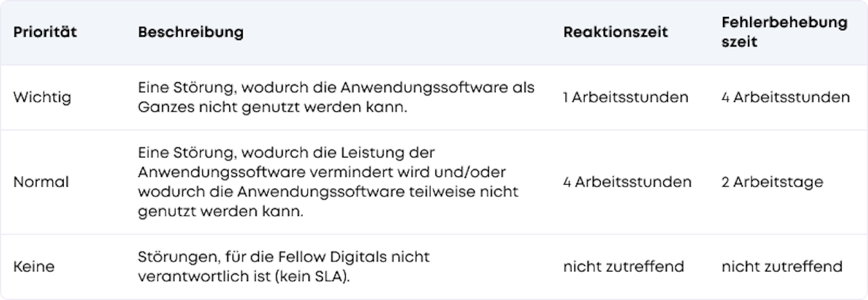Select the 1 Arbeitsstunden reaction time cell
The image size is (868, 300).
(626, 97)
